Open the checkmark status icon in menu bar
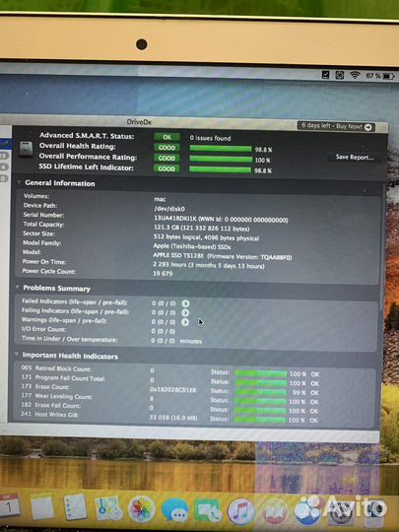 (326, 74)
